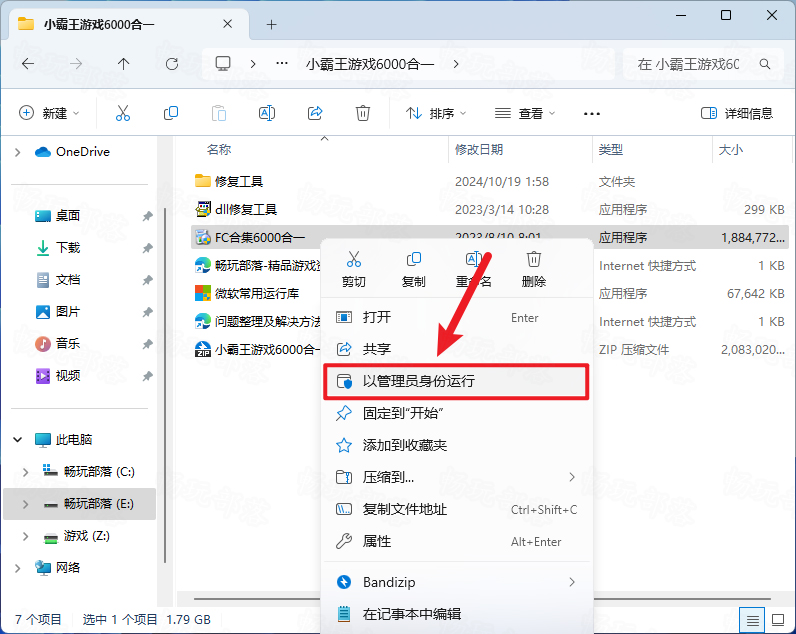Expand the OneDrive tree node
The height and width of the screenshot is (634, 796).
click(18, 152)
